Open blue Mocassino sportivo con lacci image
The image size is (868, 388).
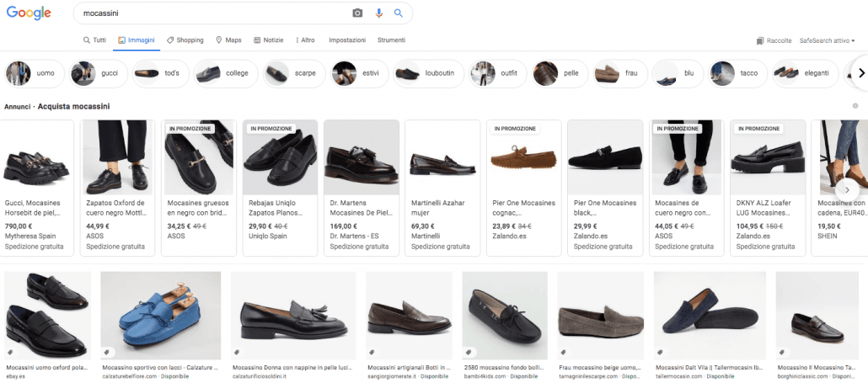pos(160,316)
